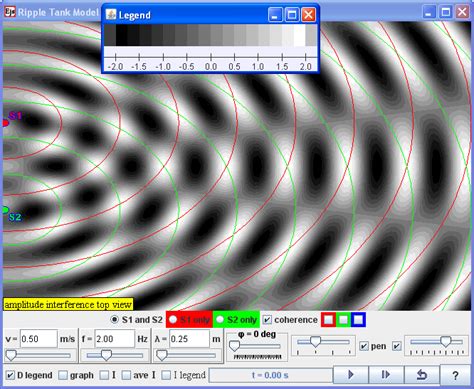Open help with the question mark button
The image size is (474, 389).
pos(456,375)
